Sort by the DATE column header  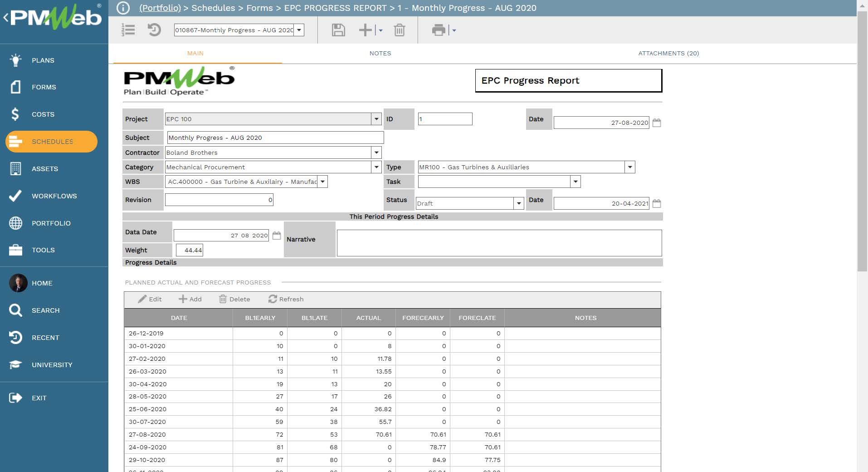[179, 318]
